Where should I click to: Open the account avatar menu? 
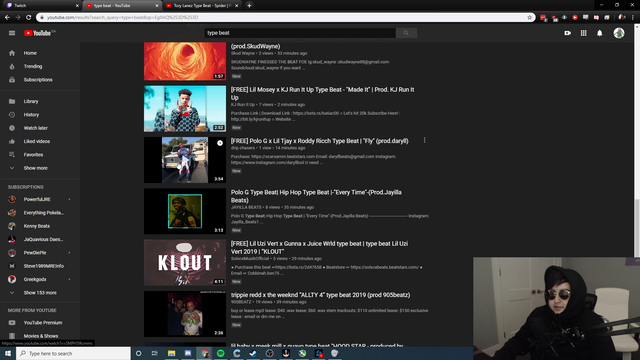click(x=619, y=33)
